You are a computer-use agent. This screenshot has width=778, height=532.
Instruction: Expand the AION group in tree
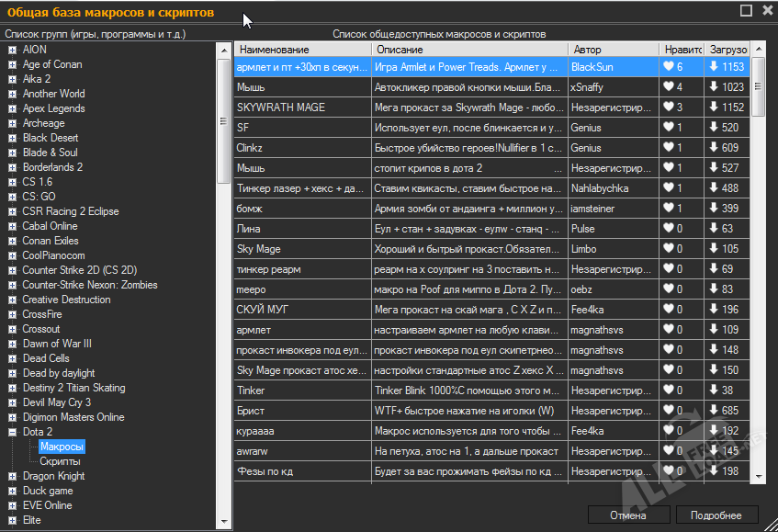point(12,50)
